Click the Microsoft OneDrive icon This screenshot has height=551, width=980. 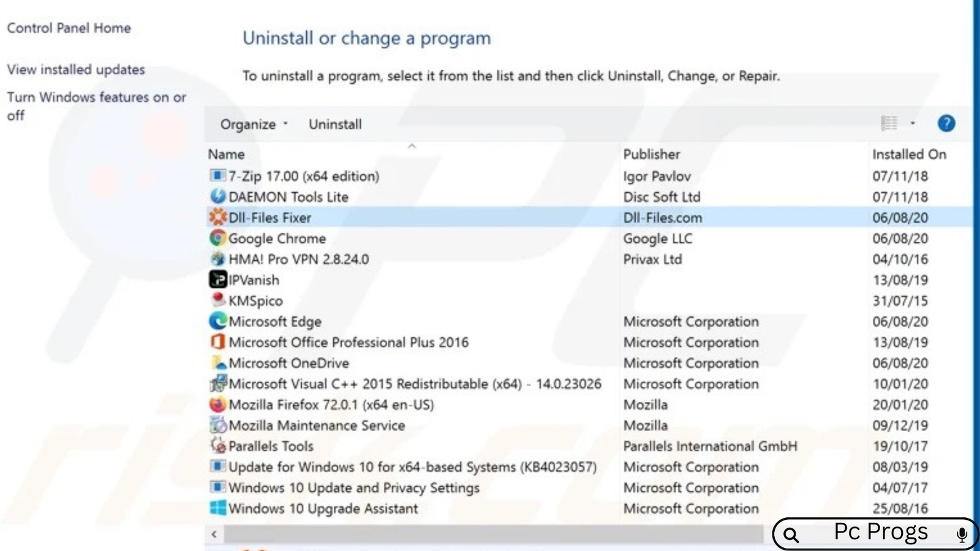(x=217, y=362)
